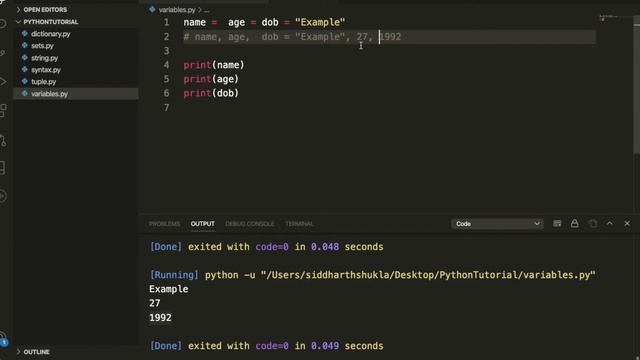This screenshot has width=640, height=360.
Task: Click line number 3 in the gutter
Action: [x=167, y=51]
